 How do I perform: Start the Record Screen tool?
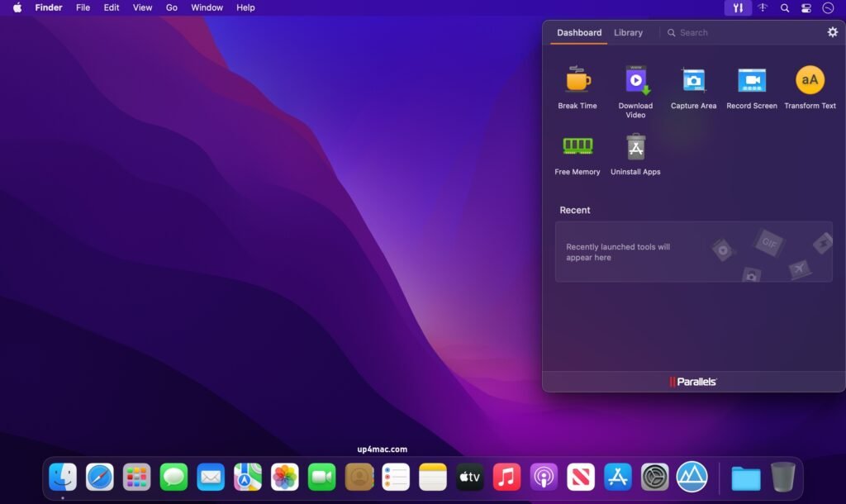click(x=751, y=80)
